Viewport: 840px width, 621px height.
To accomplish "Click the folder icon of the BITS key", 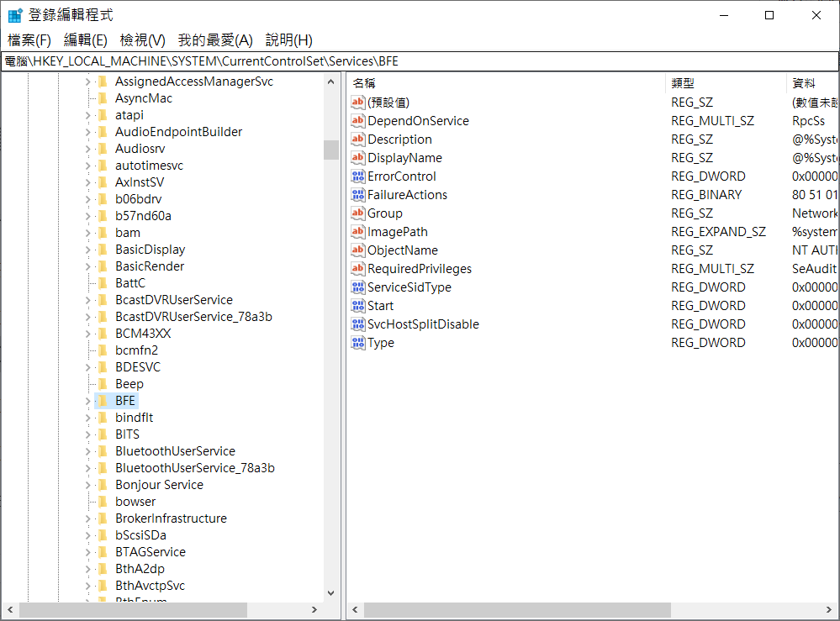I will (x=103, y=434).
